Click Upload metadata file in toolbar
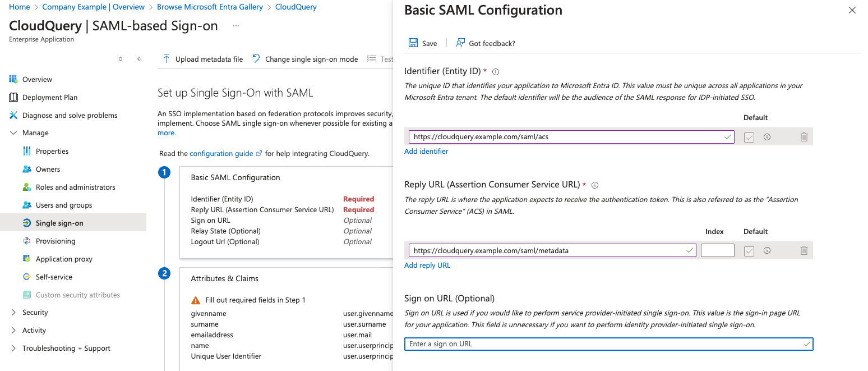 203,59
